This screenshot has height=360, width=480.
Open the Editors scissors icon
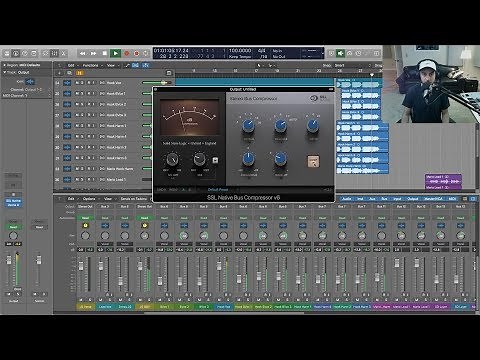tap(64, 53)
